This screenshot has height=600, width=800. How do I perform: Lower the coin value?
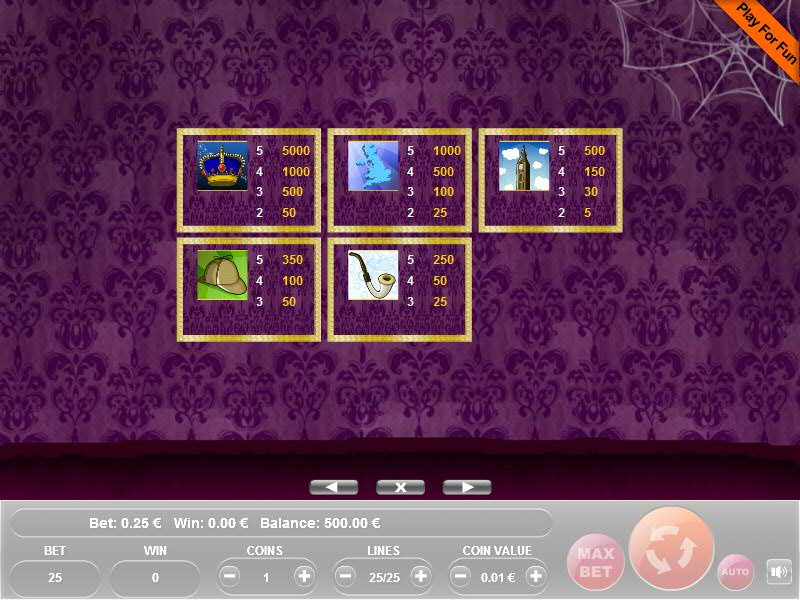click(x=462, y=577)
